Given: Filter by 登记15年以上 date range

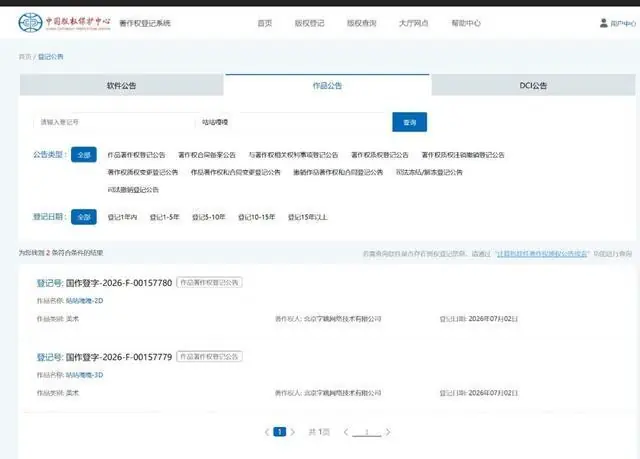Looking at the screenshot, I should point(308,217).
